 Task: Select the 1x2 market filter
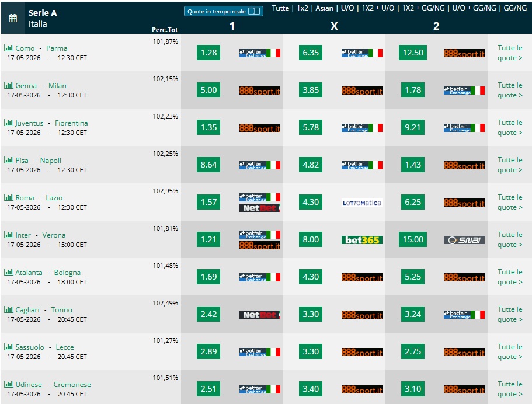pyautogui.click(x=302, y=8)
